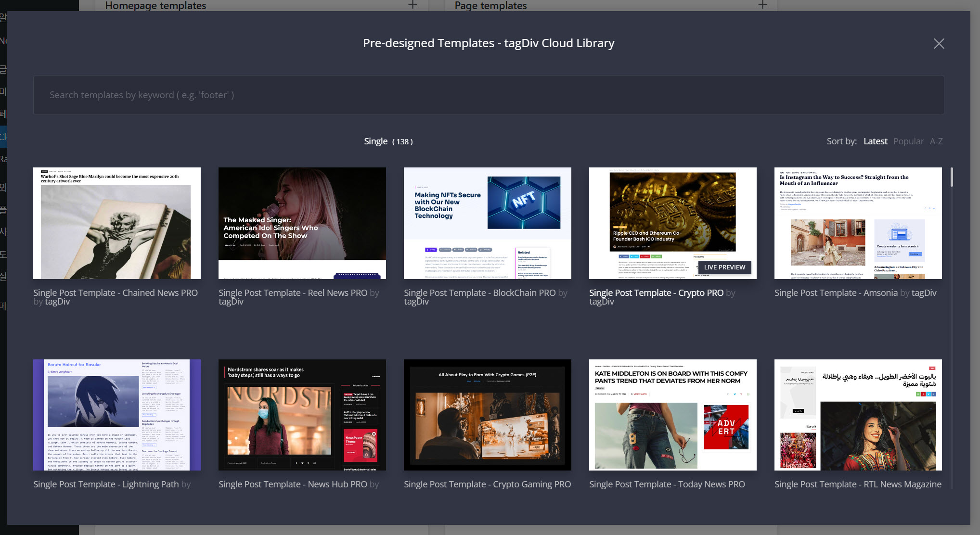Click the plus icon beside Page templates
Image resolution: width=980 pixels, height=535 pixels.
tap(762, 5)
